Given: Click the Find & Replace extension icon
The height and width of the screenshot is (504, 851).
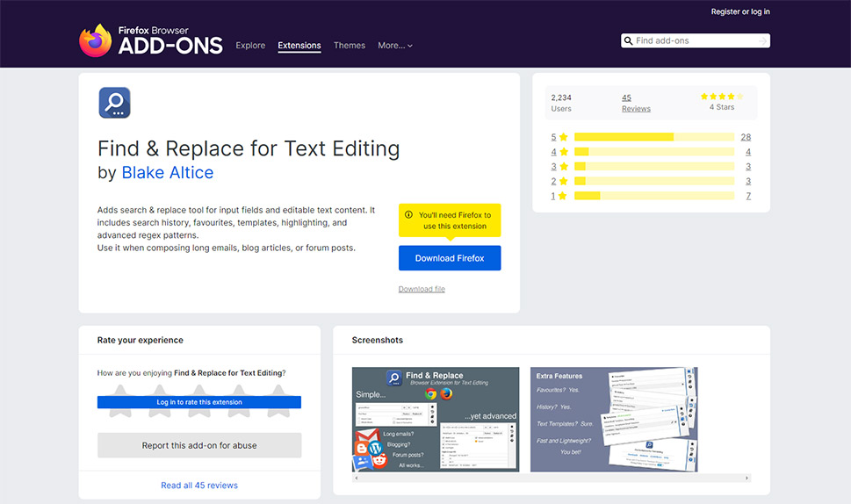Looking at the screenshot, I should pyautogui.click(x=114, y=103).
